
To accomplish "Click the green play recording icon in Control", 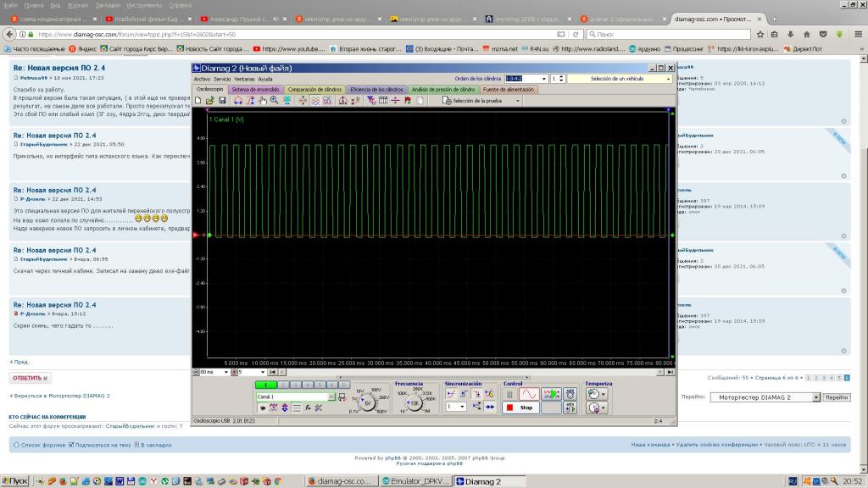I will 551,394.
